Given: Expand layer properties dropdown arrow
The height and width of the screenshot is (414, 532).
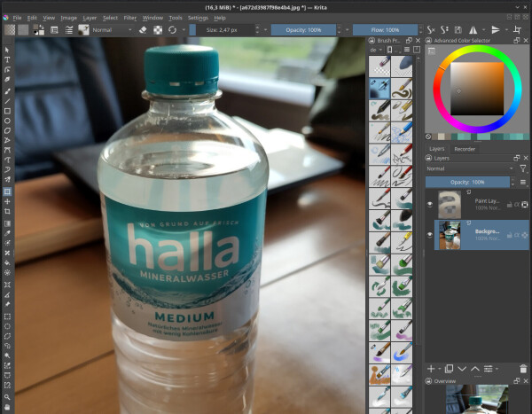Looking at the screenshot, I should pos(497,369).
